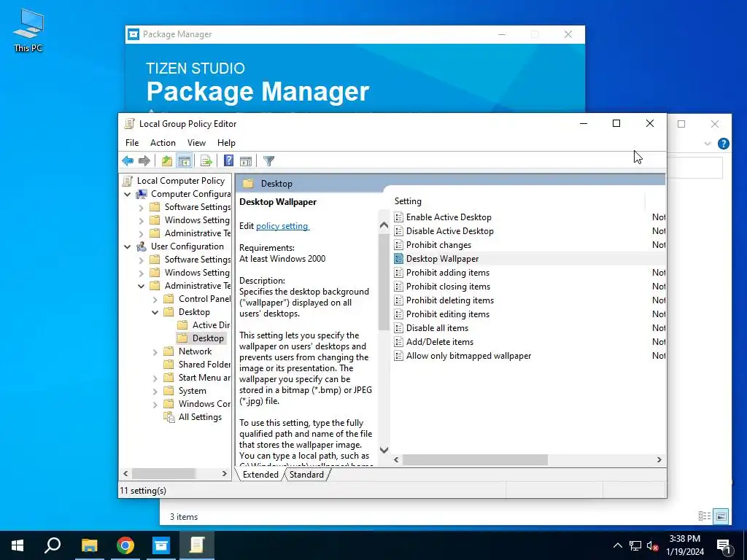Select Prohibit adding items setting

coord(448,273)
